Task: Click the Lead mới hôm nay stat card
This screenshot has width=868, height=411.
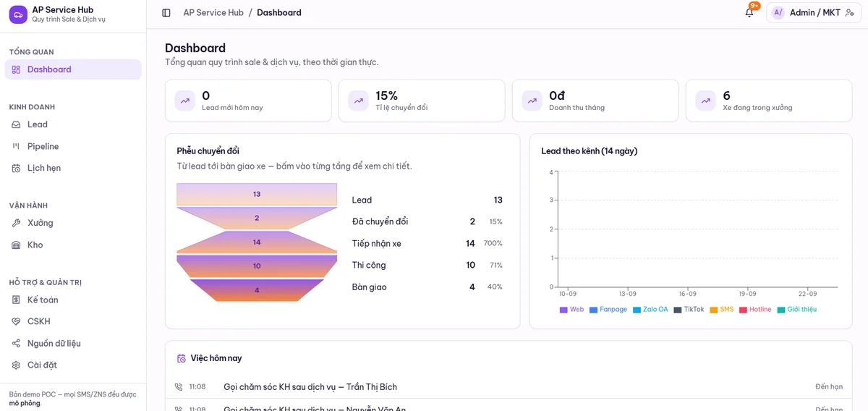Action: click(x=248, y=101)
